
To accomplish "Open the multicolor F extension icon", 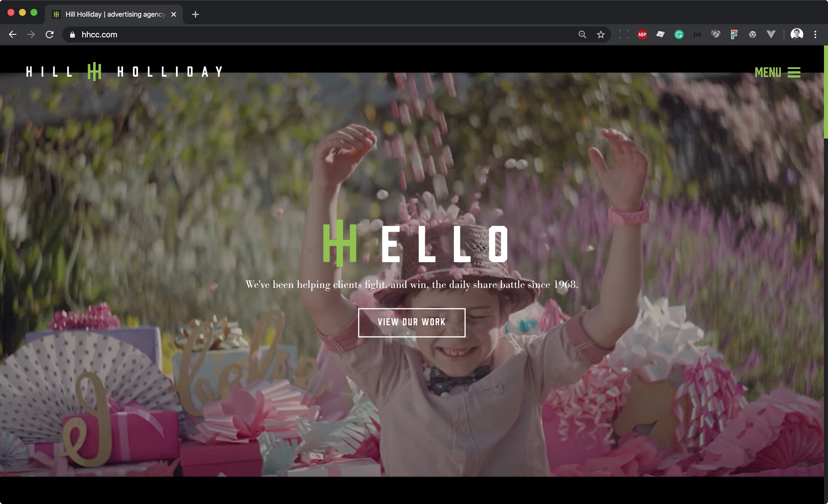I will point(734,34).
